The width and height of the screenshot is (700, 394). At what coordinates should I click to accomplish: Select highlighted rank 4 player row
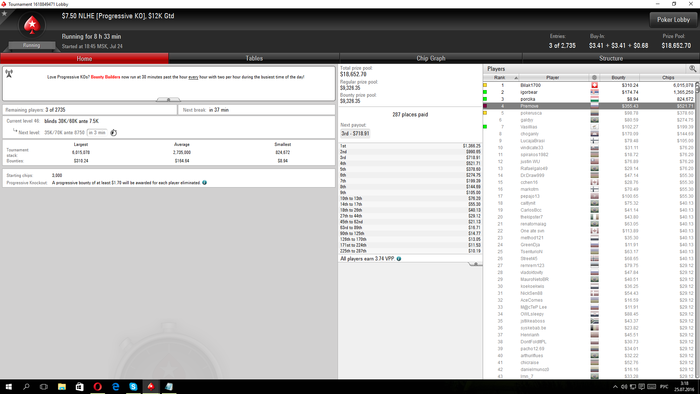[x=588, y=106]
